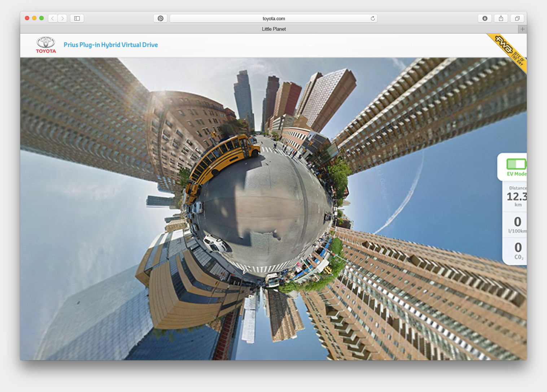Open a new tab with plus button
Screen dimensions: 547x392
click(x=522, y=29)
